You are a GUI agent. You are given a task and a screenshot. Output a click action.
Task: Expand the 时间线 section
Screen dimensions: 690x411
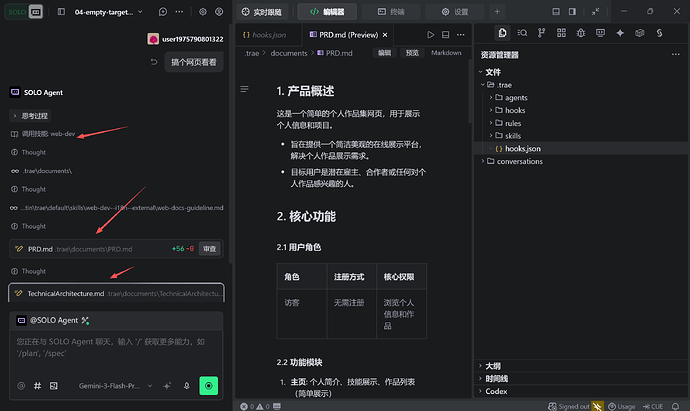tap(581, 379)
